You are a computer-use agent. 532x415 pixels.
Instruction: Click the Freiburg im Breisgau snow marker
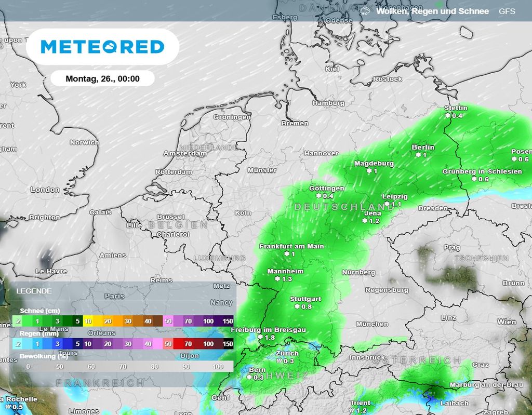tap(260, 338)
